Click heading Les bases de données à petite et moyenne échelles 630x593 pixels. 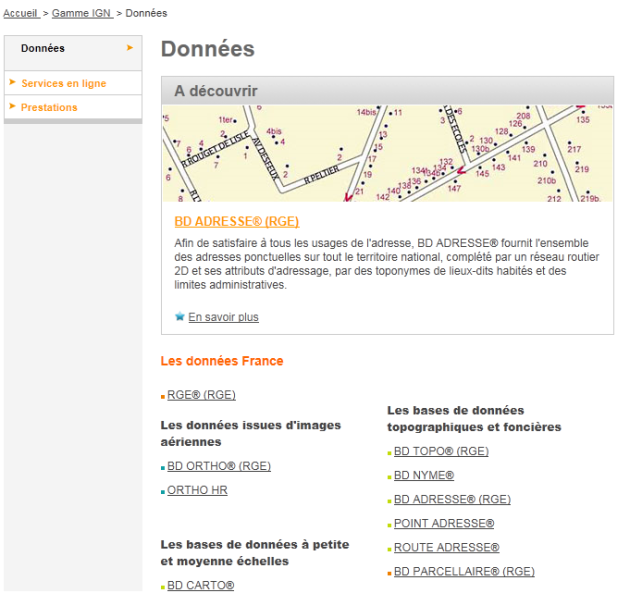[255, 553]
